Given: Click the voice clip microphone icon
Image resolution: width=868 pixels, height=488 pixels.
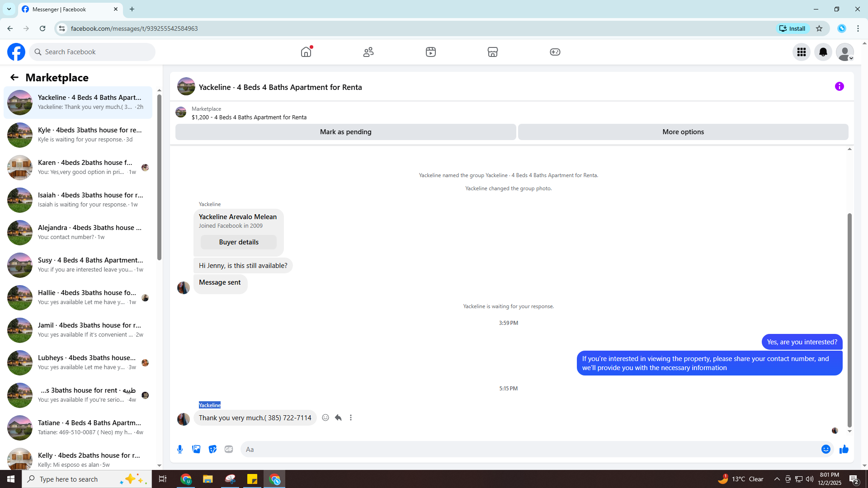Looking at the screenshot, I should click(180, 449).
